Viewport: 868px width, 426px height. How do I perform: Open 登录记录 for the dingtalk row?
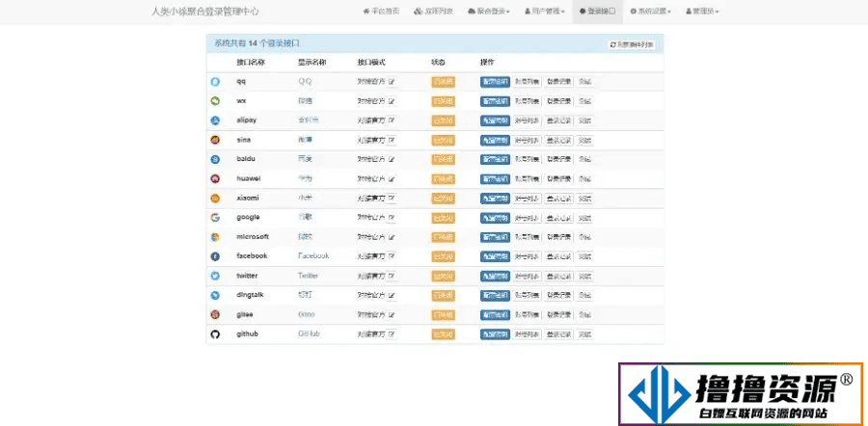point(558,296)
